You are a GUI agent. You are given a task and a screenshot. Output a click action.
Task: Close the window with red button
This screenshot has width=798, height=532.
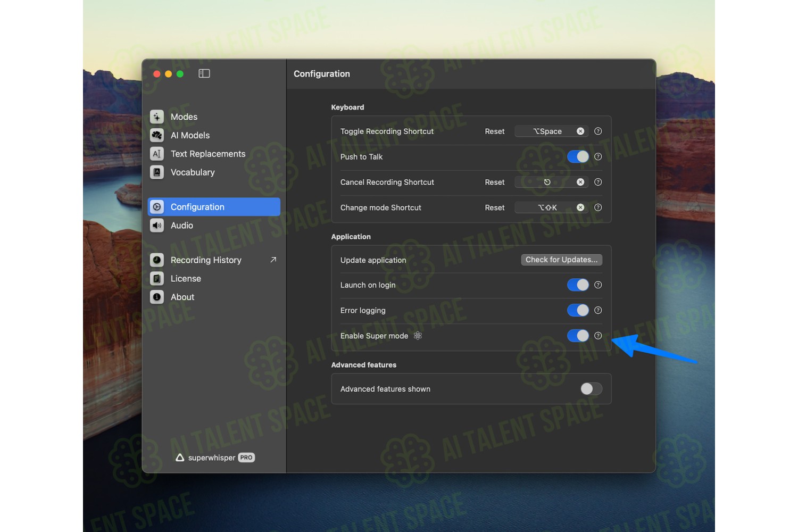tap(157, 74)
